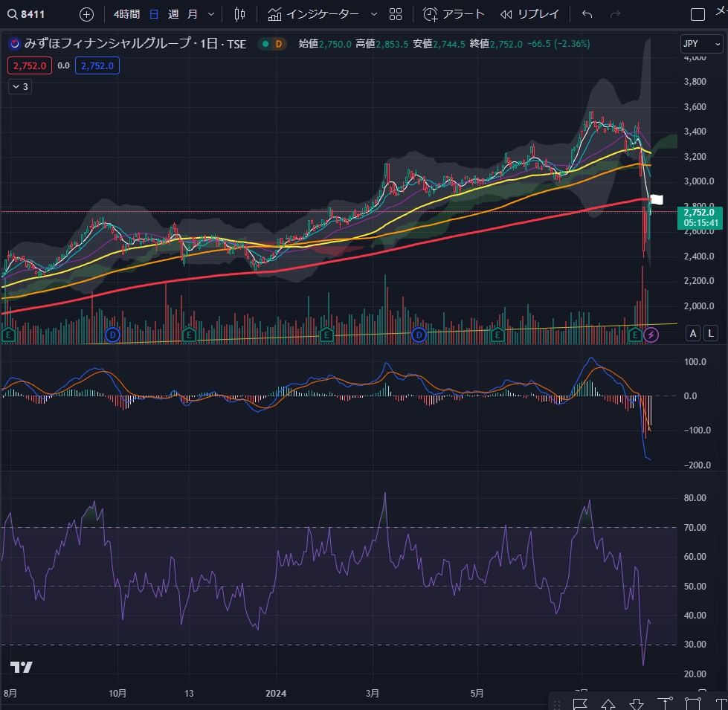
Task: Select the 週 weekly timeframe
Action: [173, 14]
